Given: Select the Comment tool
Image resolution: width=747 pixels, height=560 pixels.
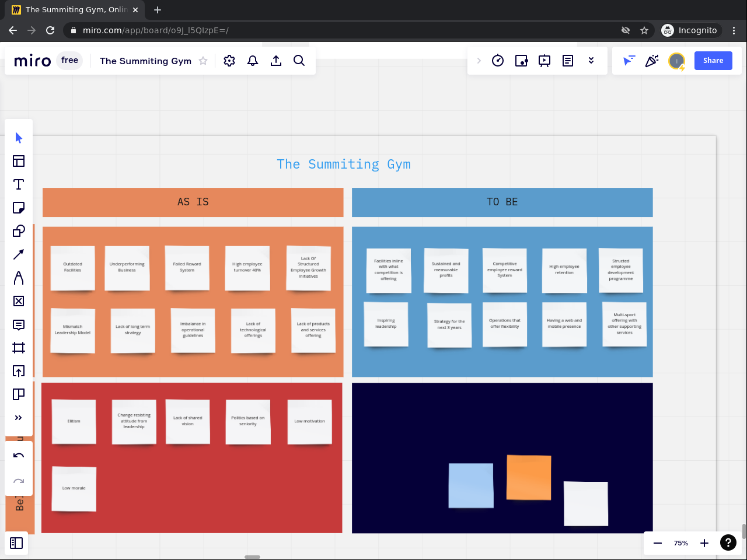Looking at the screenshot, I should point(19,324).
